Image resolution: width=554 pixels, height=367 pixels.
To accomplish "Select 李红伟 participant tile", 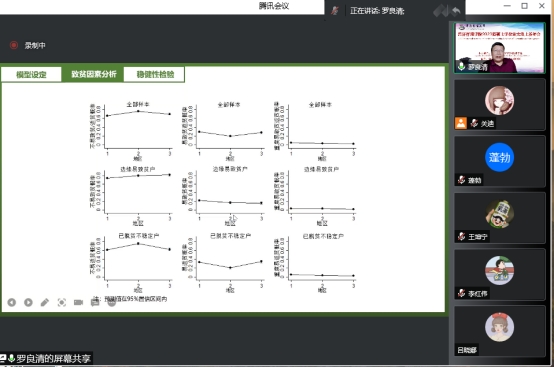I will click(x=499, y=274).
